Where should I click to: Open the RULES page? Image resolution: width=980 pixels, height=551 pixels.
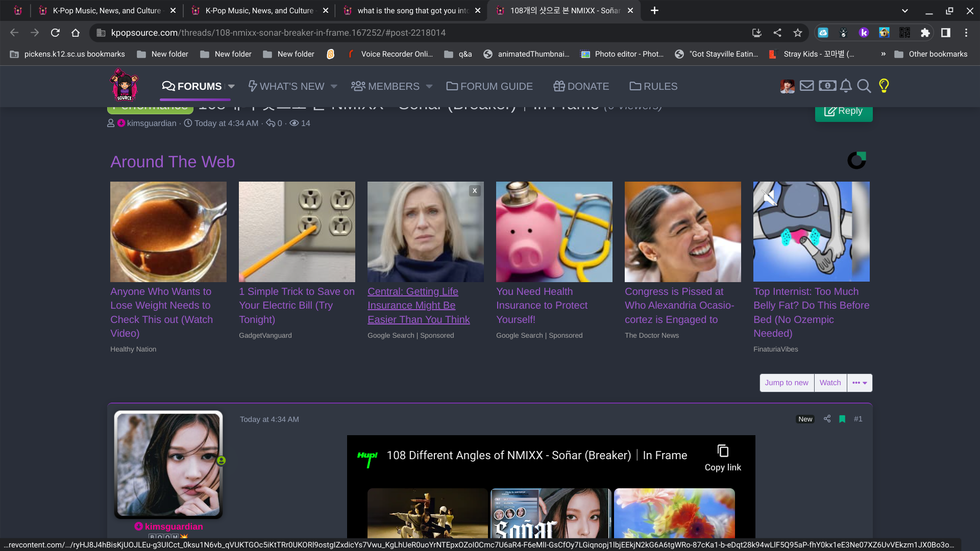(654, 86)
